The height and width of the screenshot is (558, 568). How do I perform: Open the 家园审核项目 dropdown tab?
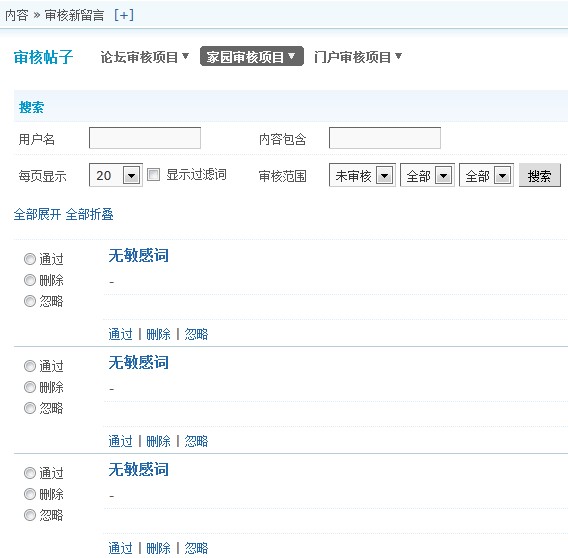[x=251, y=57]
